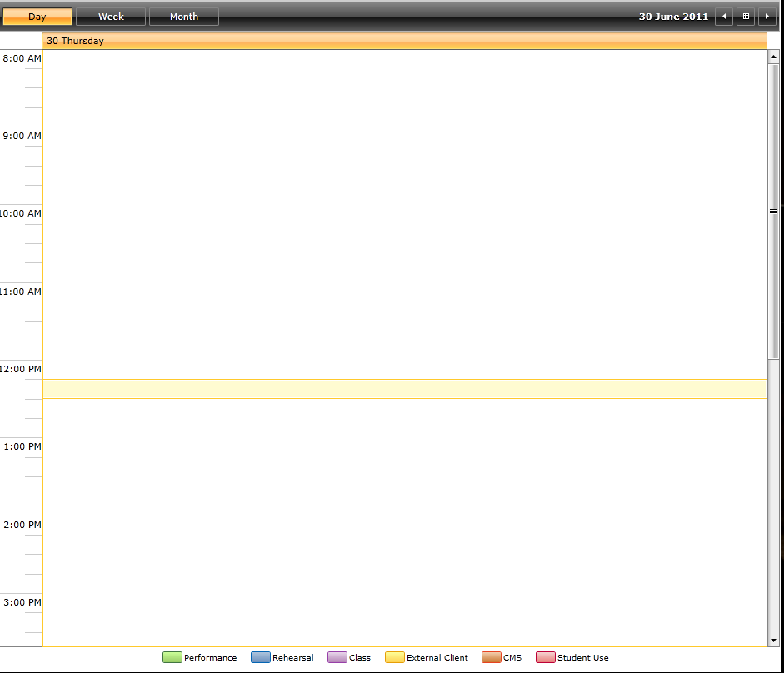The width and height of the screenshot is (784, 673).
Task: Click the green Performance swatch
Action: click(x=172, y=657)
